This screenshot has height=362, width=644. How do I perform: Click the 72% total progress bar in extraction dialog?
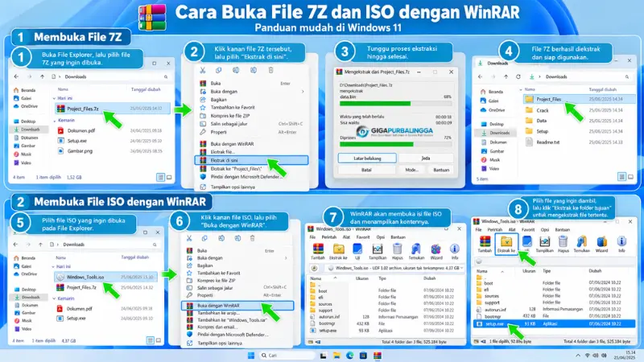coord(395,145)
